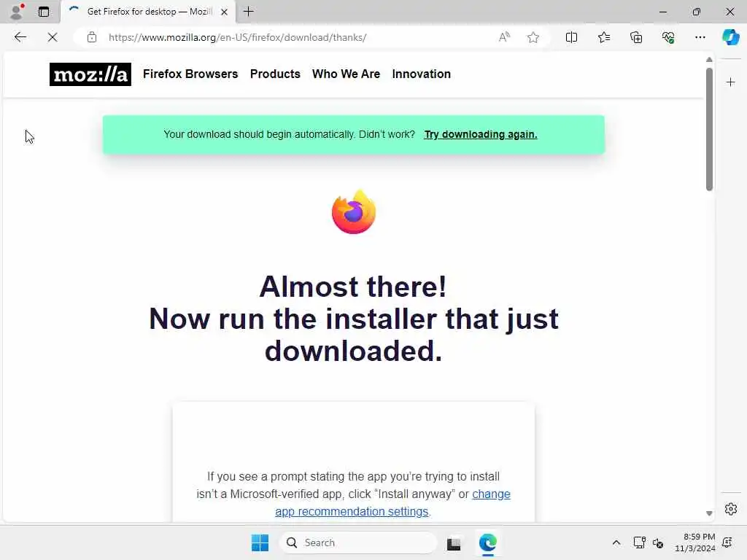Open the Read aloud icon
Screen dimensions: 747x560
tap(504, 37)
